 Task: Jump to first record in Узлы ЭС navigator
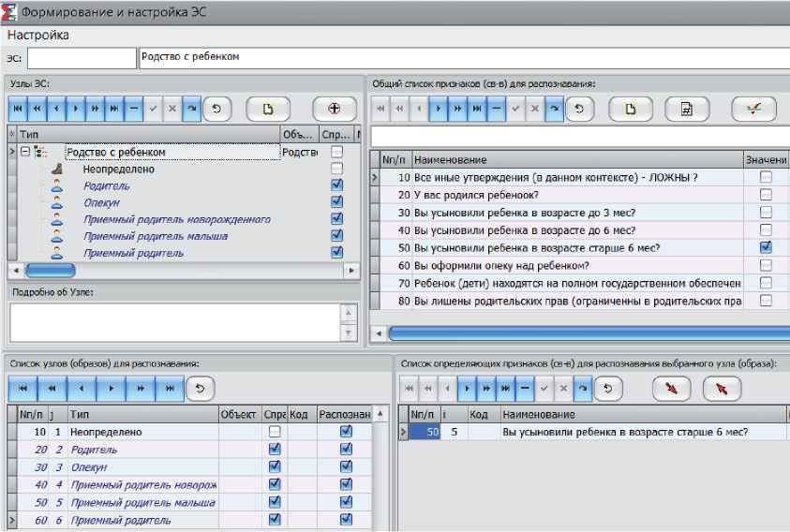point(18,109)
